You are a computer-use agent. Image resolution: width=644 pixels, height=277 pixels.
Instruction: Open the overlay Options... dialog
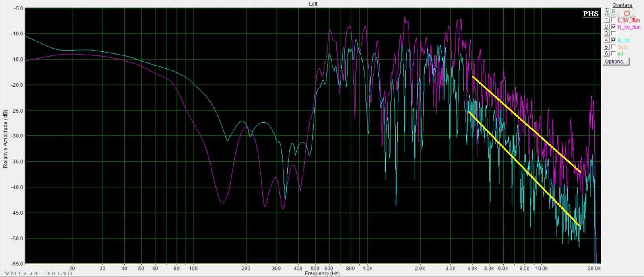615,62
